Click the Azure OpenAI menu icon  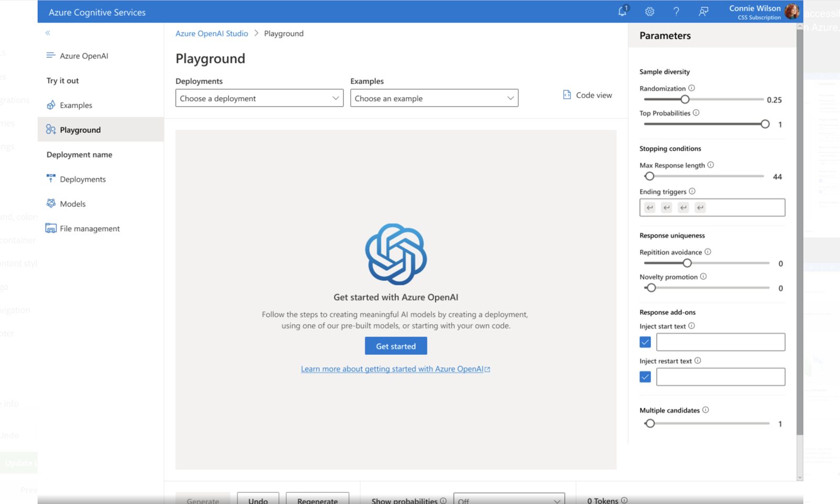pyautogui.click(x=51, y=55)
